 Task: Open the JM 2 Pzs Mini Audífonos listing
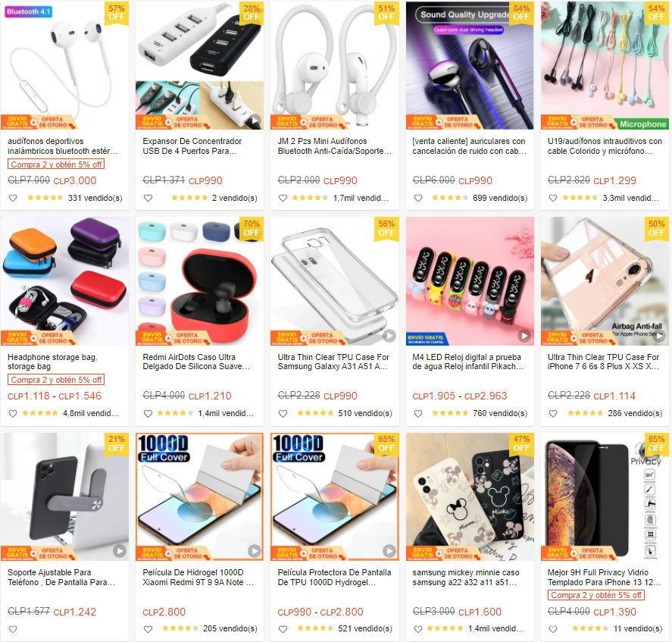pos(334,146)
